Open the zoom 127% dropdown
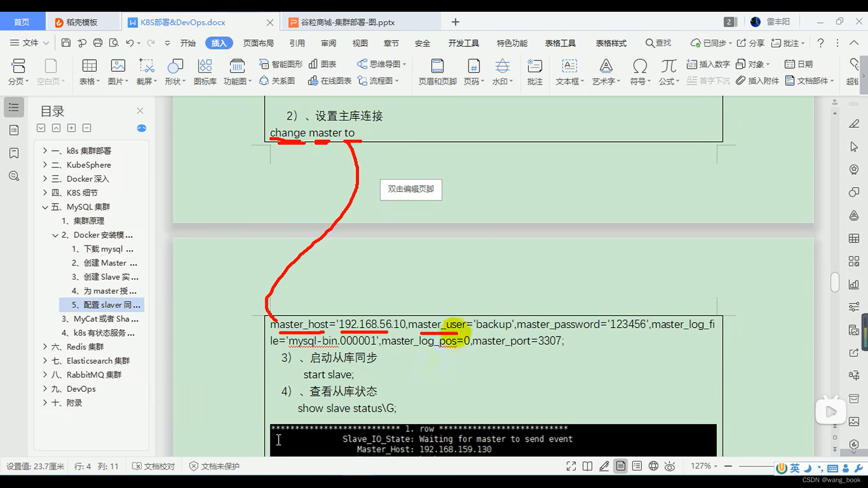The height and width of the screenshot is (488, 868). pyautogui.click(x=704, y=466)
